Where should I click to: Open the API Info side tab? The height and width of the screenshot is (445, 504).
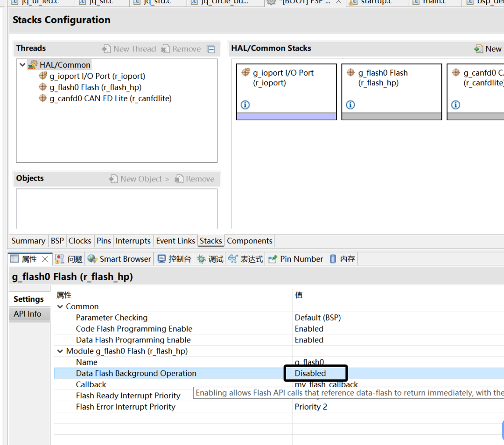[x=28, y=314]
